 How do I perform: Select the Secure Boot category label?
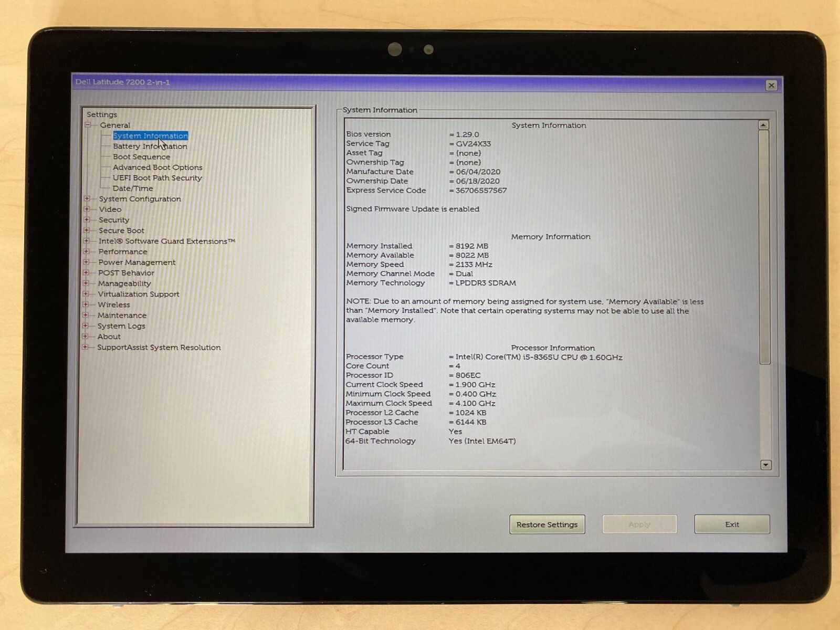coord(121,230)
